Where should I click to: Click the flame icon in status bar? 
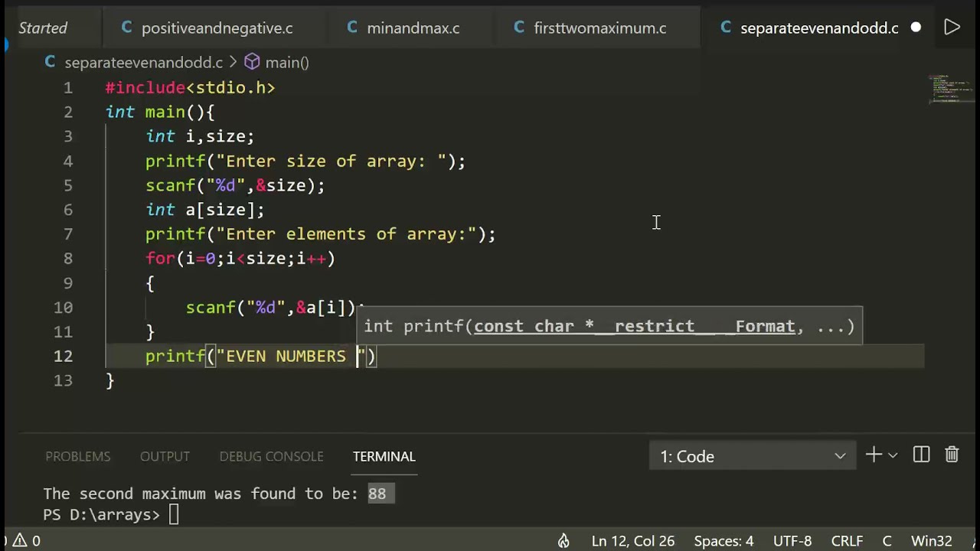pyautogui.click(x=563, y=540)
